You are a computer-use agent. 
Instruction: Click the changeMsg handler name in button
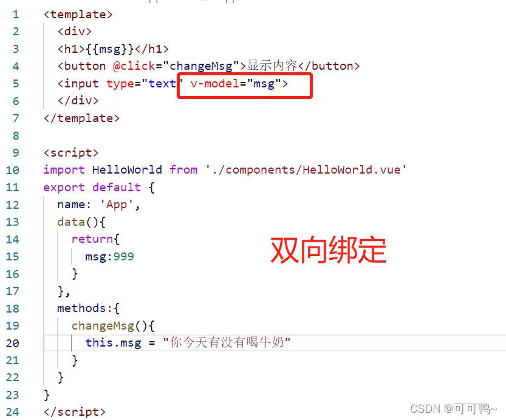pos(200,66)
